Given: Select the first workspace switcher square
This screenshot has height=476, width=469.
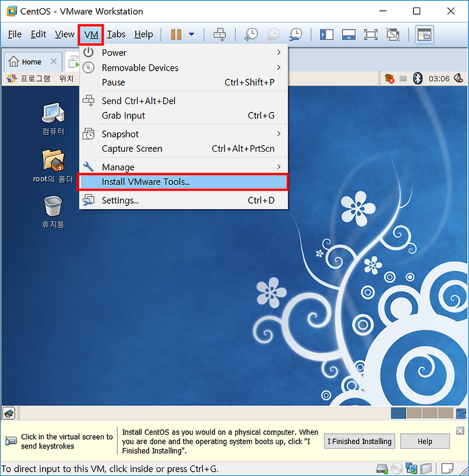Looking at the screenshot, I should [x=398, y=413].
